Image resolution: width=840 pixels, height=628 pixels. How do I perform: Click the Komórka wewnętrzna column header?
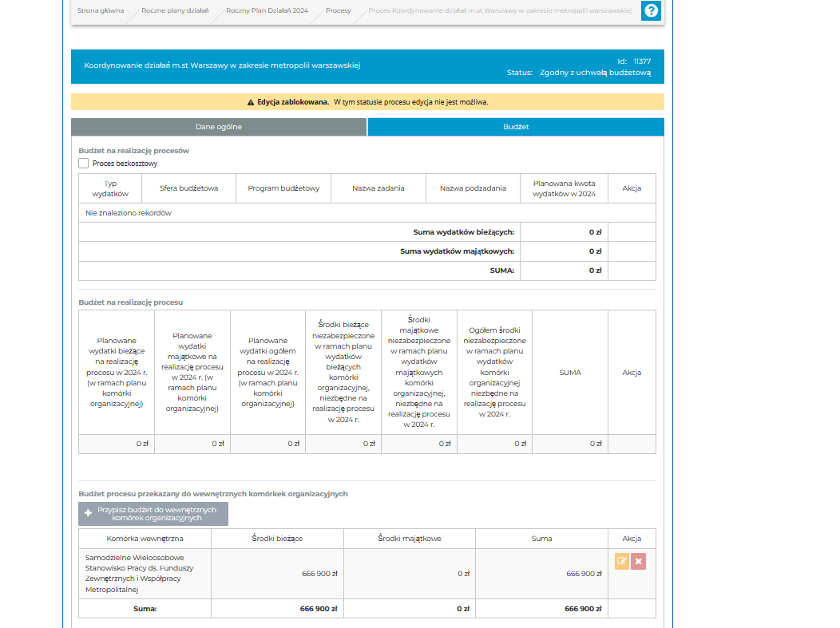click(x=145, y=539)
